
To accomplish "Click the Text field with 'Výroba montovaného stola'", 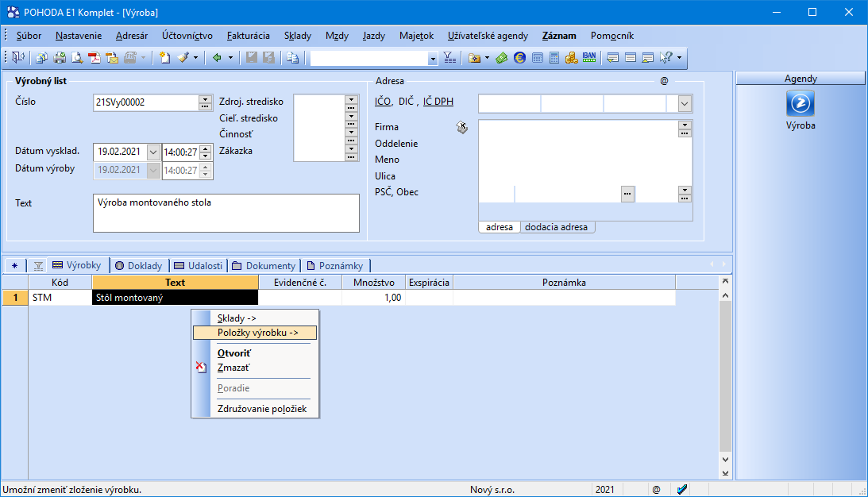I will [x=226, y=213].
